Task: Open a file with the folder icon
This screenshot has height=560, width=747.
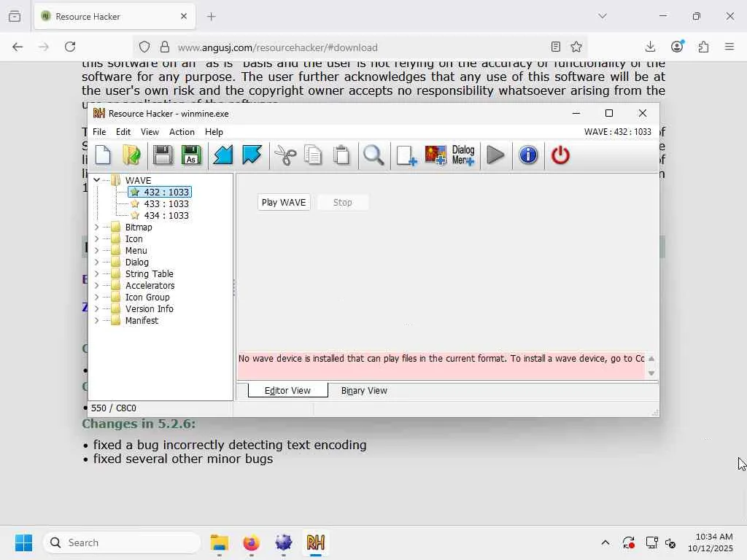Action: (131, 155)
